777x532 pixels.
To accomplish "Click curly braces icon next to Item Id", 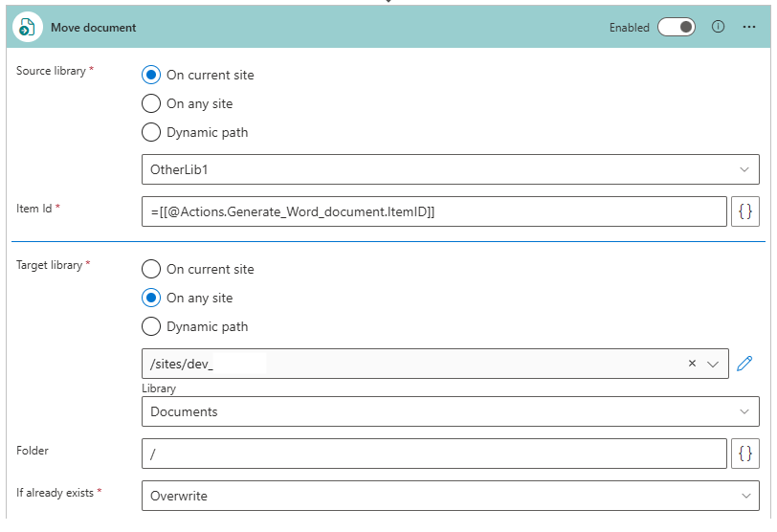I will point(745,211).
